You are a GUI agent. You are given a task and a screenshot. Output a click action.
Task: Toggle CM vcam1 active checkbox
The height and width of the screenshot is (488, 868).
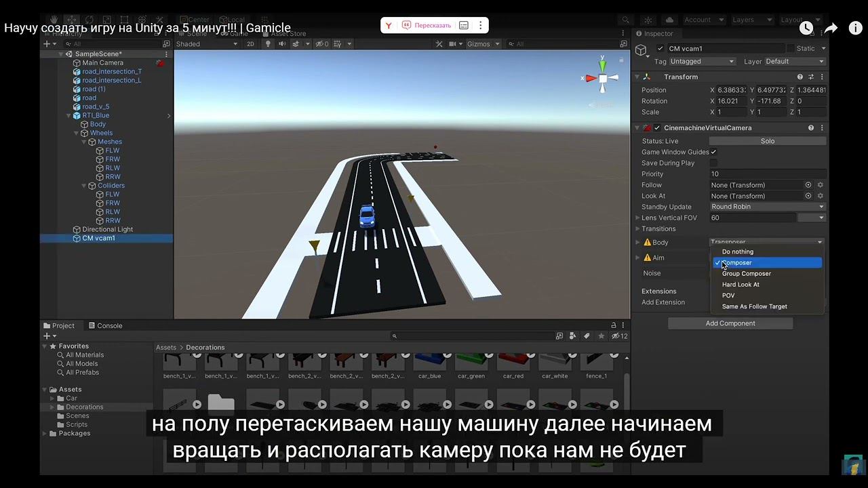660,48
